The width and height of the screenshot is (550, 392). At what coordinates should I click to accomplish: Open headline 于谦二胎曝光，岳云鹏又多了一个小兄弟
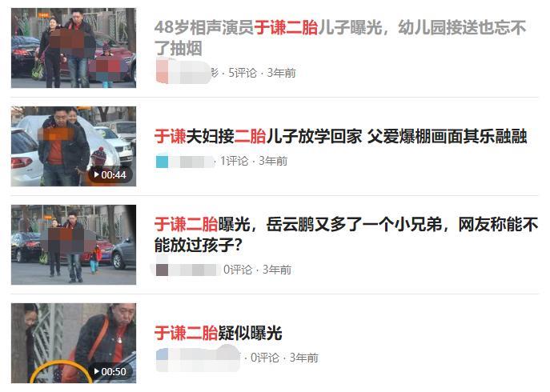(x=346, y=234)
